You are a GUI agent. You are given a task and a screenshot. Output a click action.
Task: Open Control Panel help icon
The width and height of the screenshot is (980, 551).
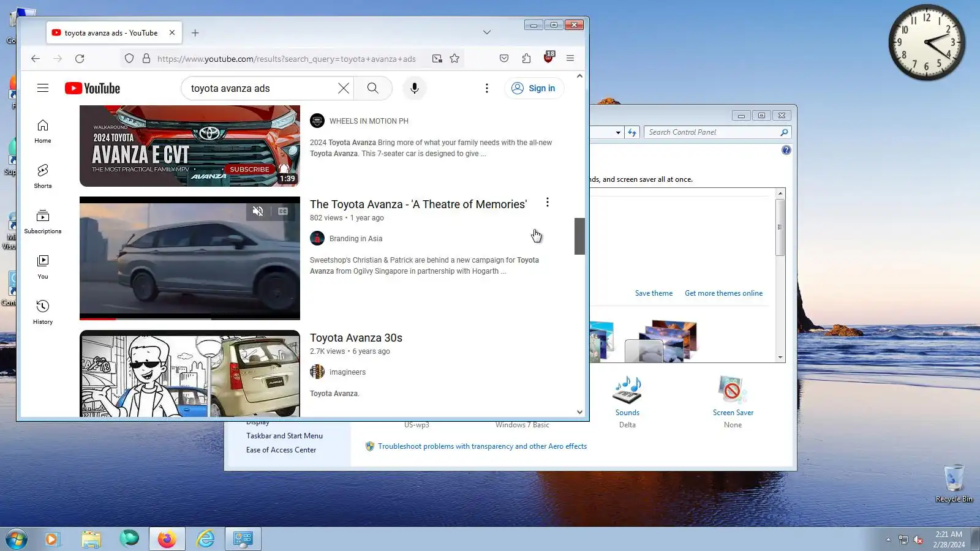pos(786,150)
